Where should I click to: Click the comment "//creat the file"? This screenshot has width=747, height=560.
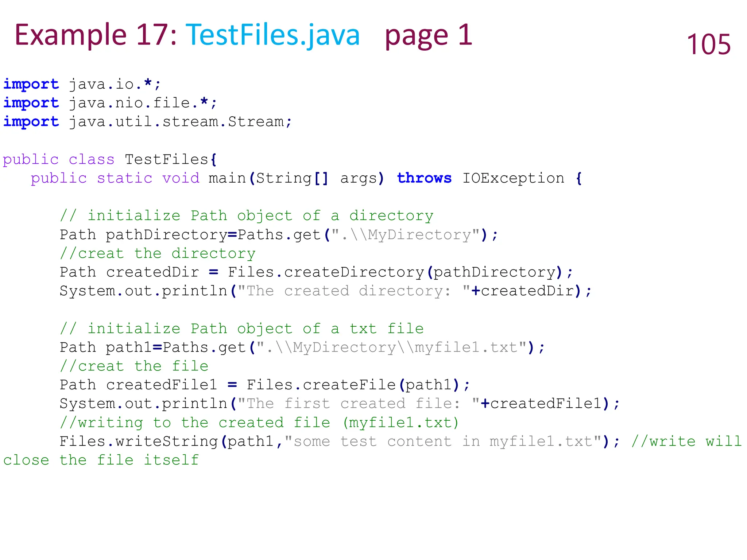(x=134, y=366)
